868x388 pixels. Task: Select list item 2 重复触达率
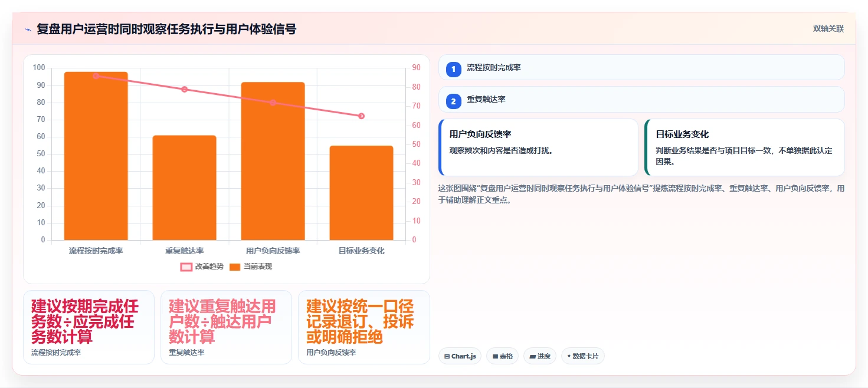point(641,99)
